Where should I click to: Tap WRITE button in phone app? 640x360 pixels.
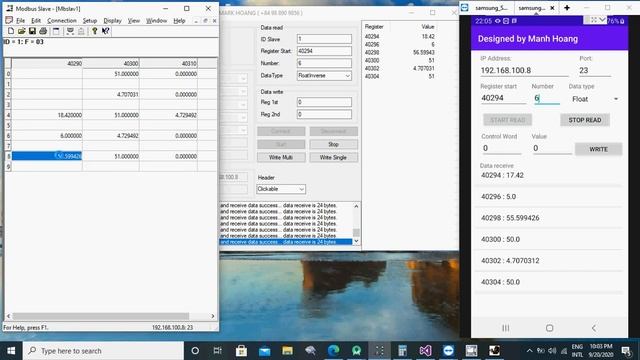[598, 149]
